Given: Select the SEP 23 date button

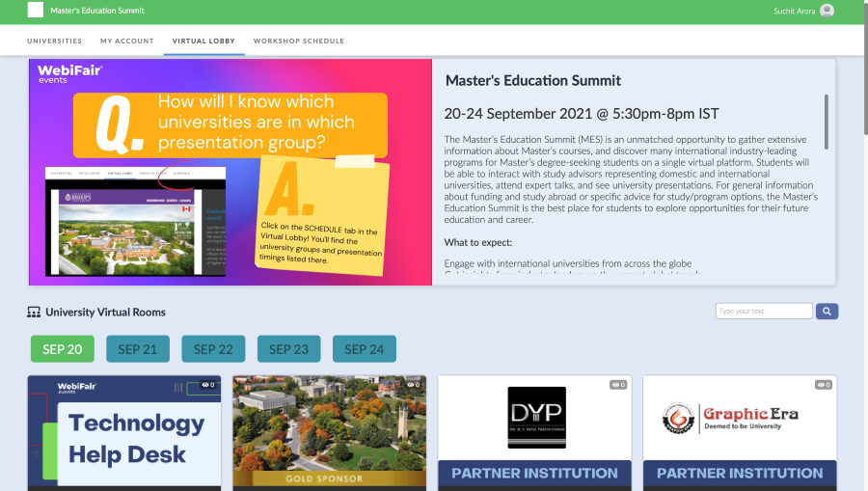Looking at the screenshot, I should tap(288, 349).
